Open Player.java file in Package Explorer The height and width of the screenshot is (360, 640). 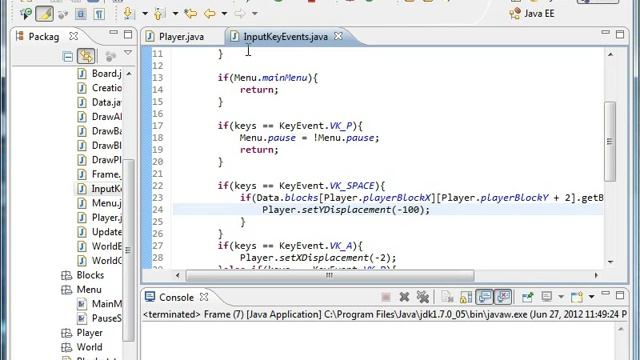click(100, 218)
